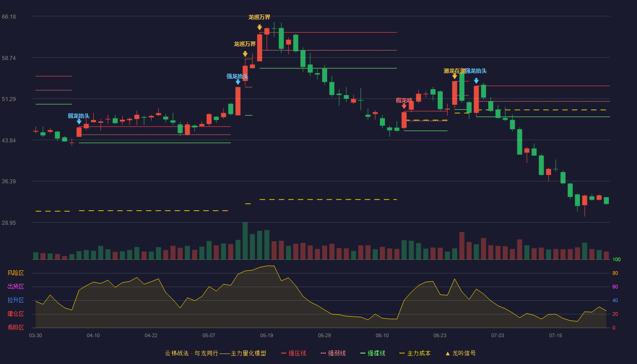Click the 拉升区 zone label

pos(15,300)
